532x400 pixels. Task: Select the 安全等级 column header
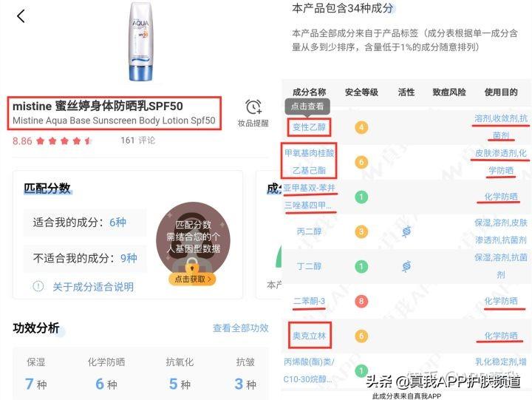(361, 92)
